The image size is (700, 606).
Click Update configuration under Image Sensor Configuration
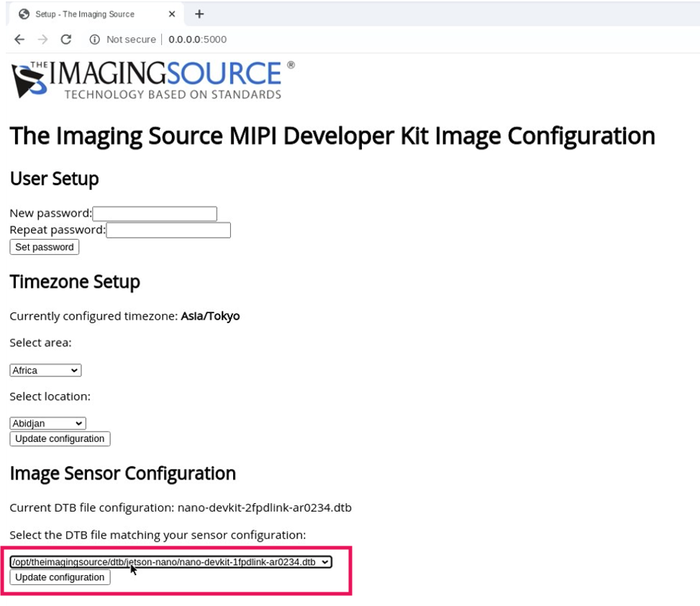click(x=60, y=577)
